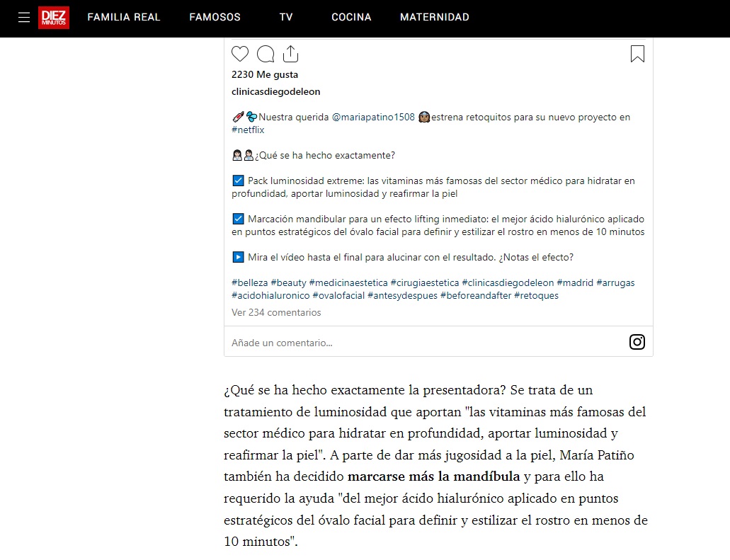Open the hamburger navigation menu
The image size is (730, 560).
pyautogui.click(x=24, y=18)
